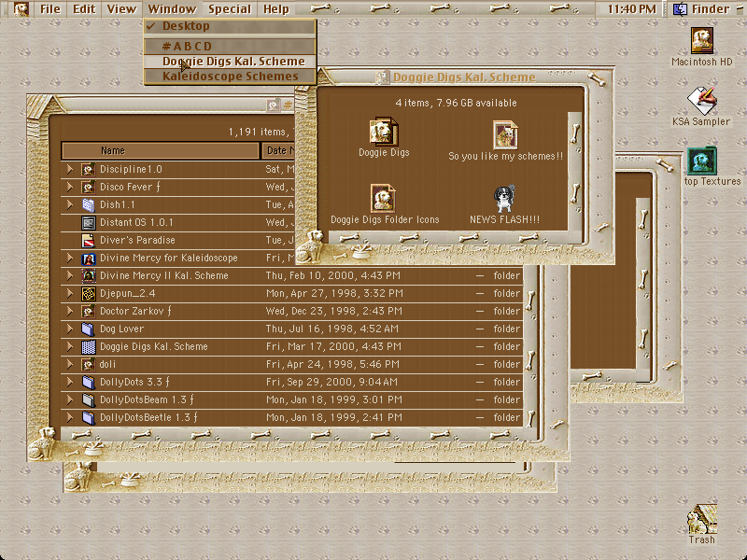Open the Help menu
The image size is (747, 560).
276,9
